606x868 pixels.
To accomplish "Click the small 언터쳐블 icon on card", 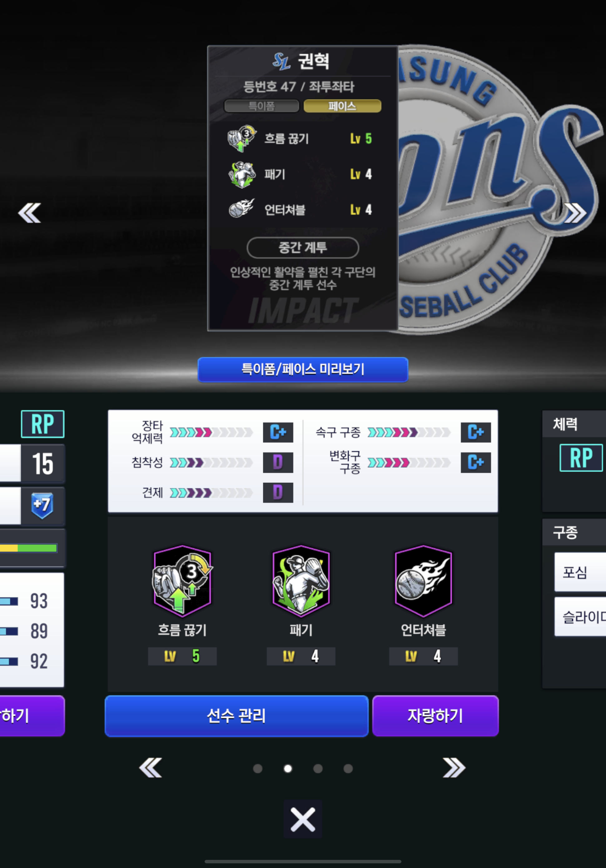I will pos(241,209).
